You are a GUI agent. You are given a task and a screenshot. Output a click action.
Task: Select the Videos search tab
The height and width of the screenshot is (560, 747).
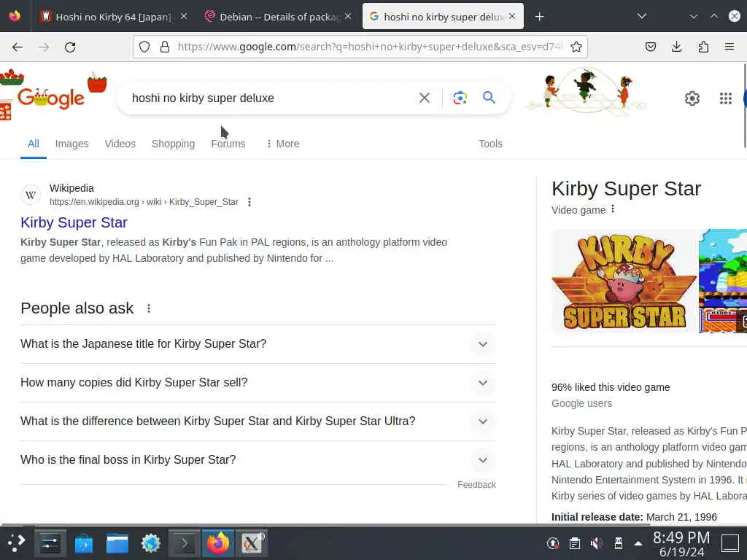[x=120, y=144]
